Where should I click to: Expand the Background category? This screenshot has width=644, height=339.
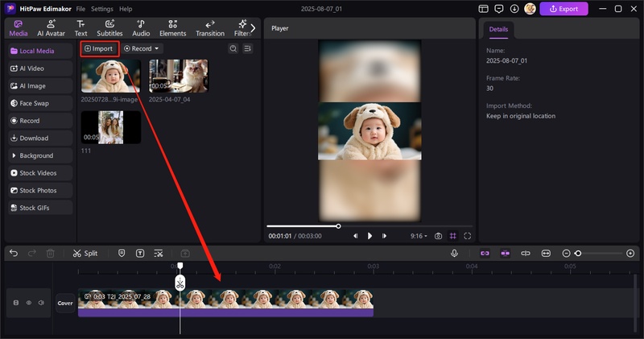tap(40, 155)
